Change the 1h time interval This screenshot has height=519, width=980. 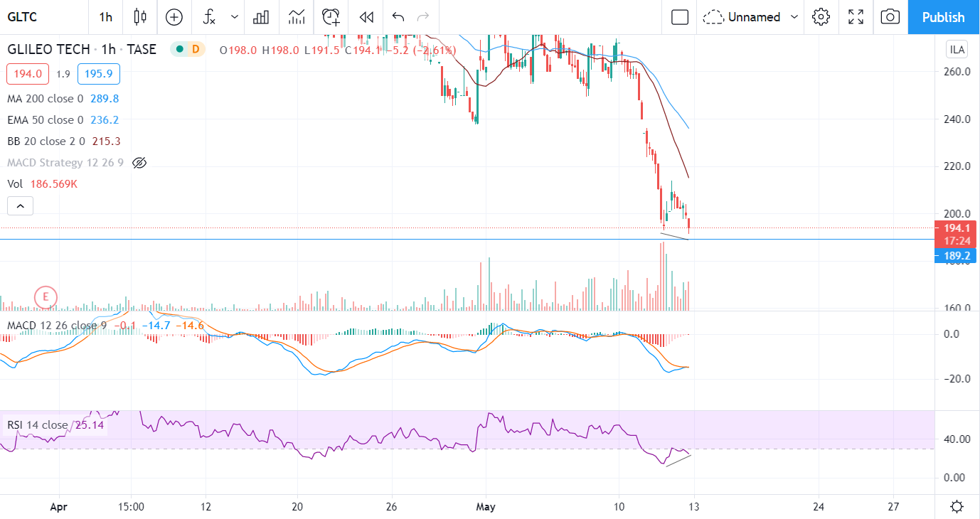(x=106, y=17)
